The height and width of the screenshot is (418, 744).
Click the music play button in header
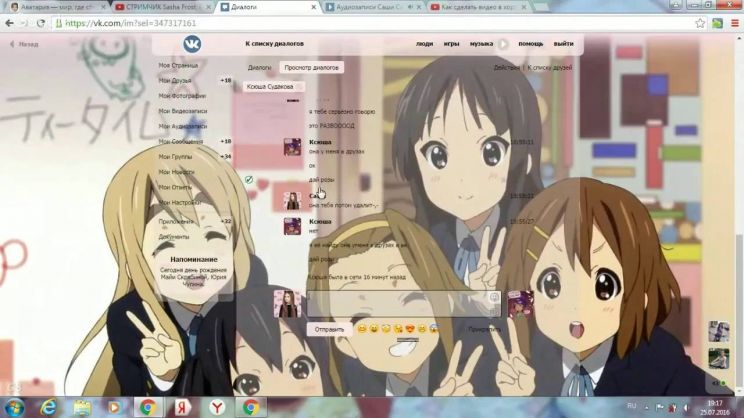click(503, 44)
